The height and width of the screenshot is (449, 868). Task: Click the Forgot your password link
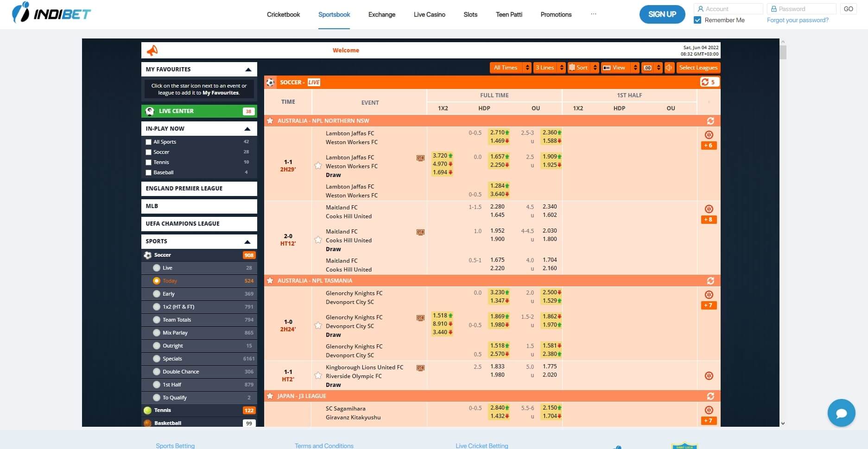coord(797,20)
